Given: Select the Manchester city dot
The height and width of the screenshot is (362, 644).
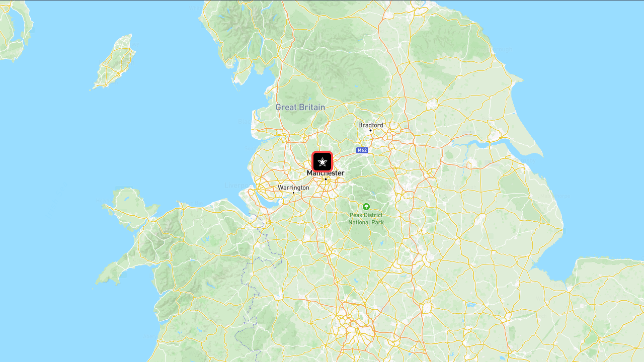Looking at the screenshot, I should click(326, 179).
